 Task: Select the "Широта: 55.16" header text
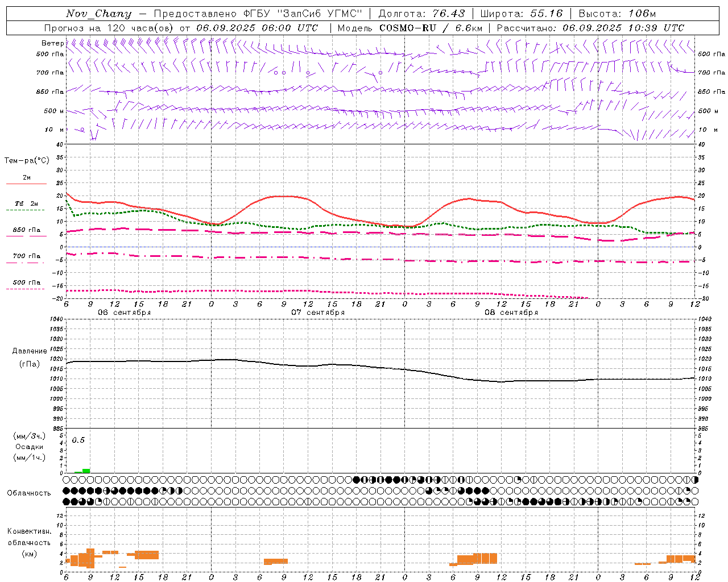522,14
